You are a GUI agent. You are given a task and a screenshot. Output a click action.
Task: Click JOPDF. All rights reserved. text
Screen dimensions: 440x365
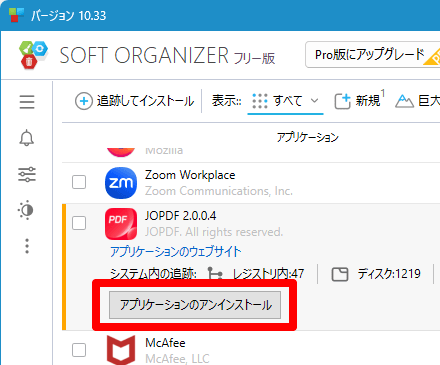click(214, 232)
